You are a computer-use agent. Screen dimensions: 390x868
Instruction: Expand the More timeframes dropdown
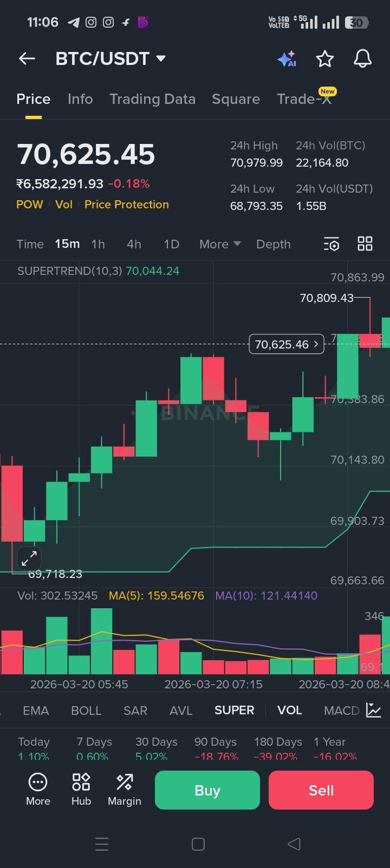pos(220,244)
